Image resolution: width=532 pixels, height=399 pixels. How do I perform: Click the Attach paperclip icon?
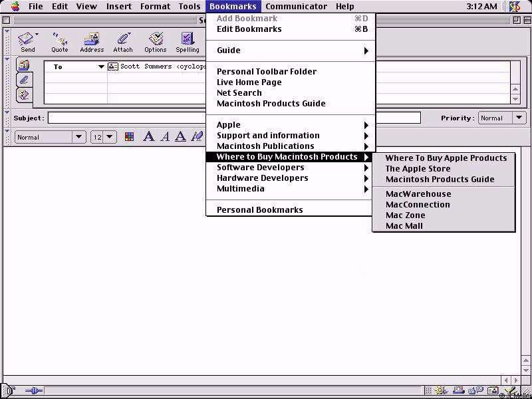(x=123, y=39)
